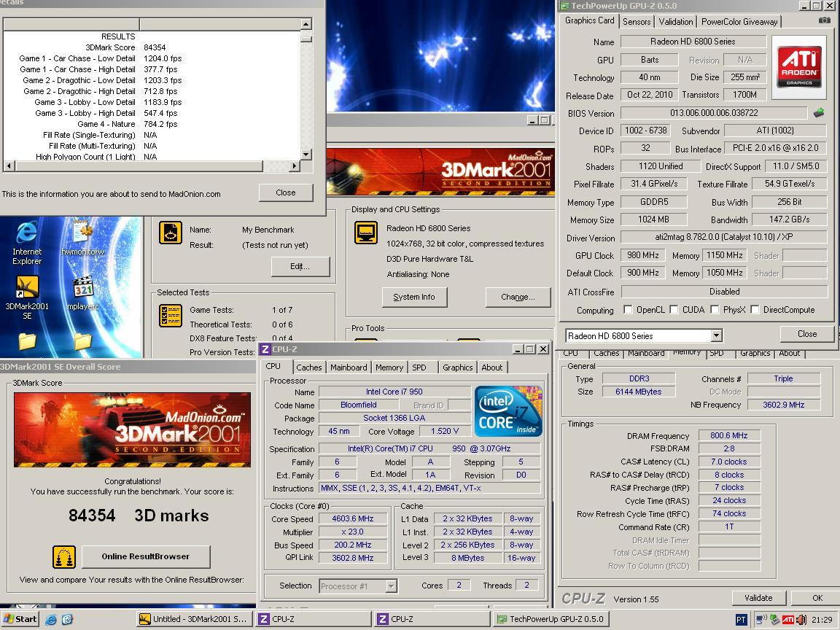Image resolution: width=840 pixels, height=630 pixels.
Task: Click the ATI Radeon logo in GPU-Z
Action: (798, 67)
